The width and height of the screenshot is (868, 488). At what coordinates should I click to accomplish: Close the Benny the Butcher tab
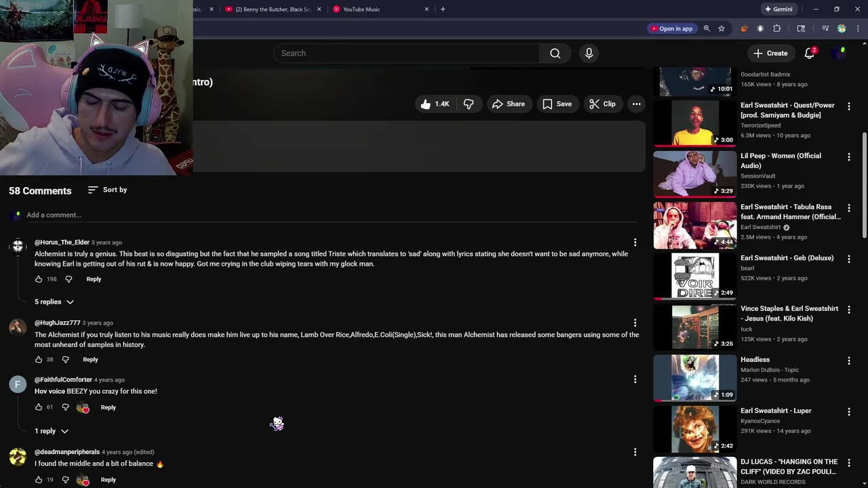pyautogui.click(x=319, y=9)
